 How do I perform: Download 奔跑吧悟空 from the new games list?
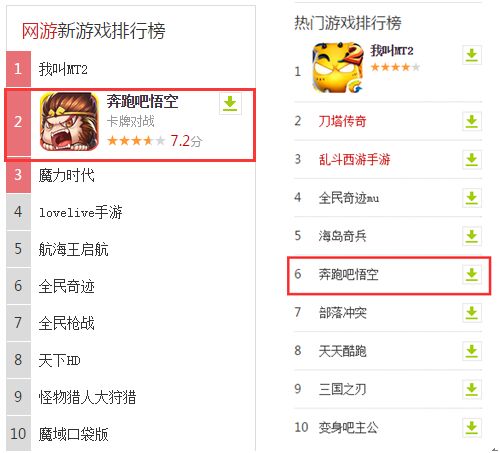click(230, 104)
